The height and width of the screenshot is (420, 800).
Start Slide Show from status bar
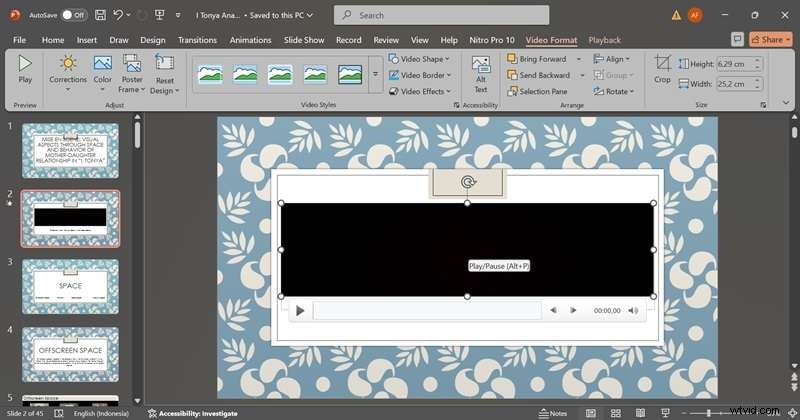pyautogui.click(x=665, y=413)
